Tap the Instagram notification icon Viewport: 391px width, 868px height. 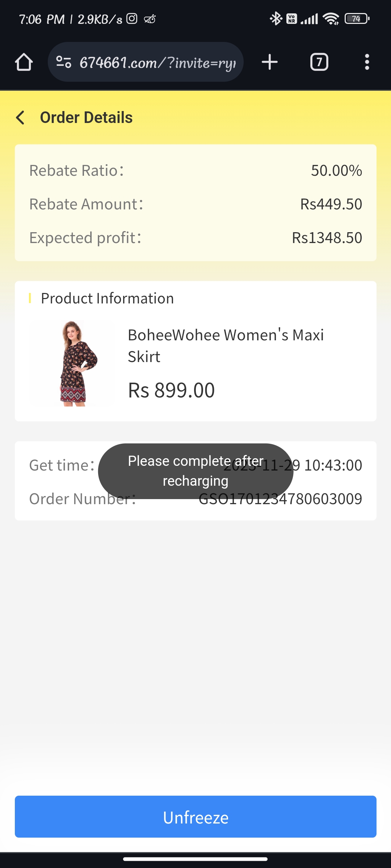coord(132,18)
